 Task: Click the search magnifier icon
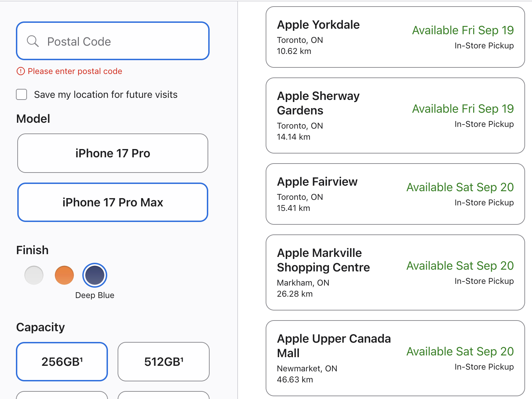pos(33,41)
